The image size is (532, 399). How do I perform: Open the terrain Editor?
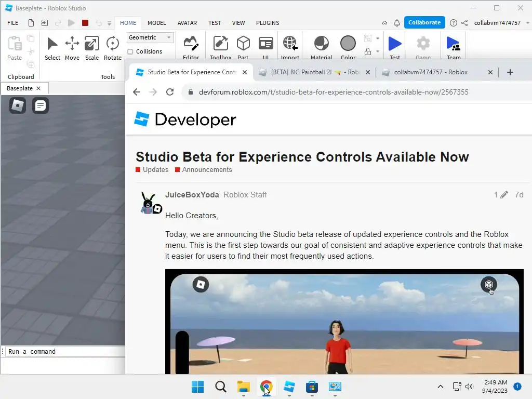click(191, 47)
